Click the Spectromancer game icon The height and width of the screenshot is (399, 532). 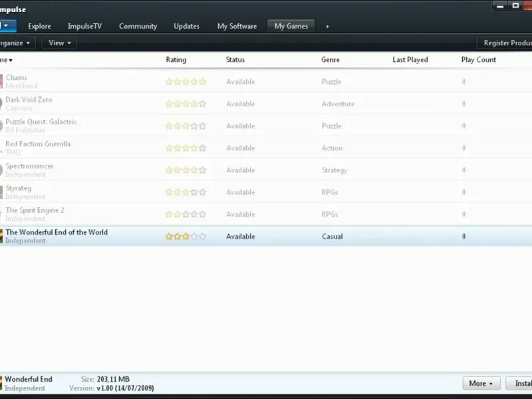click(1, 170)
